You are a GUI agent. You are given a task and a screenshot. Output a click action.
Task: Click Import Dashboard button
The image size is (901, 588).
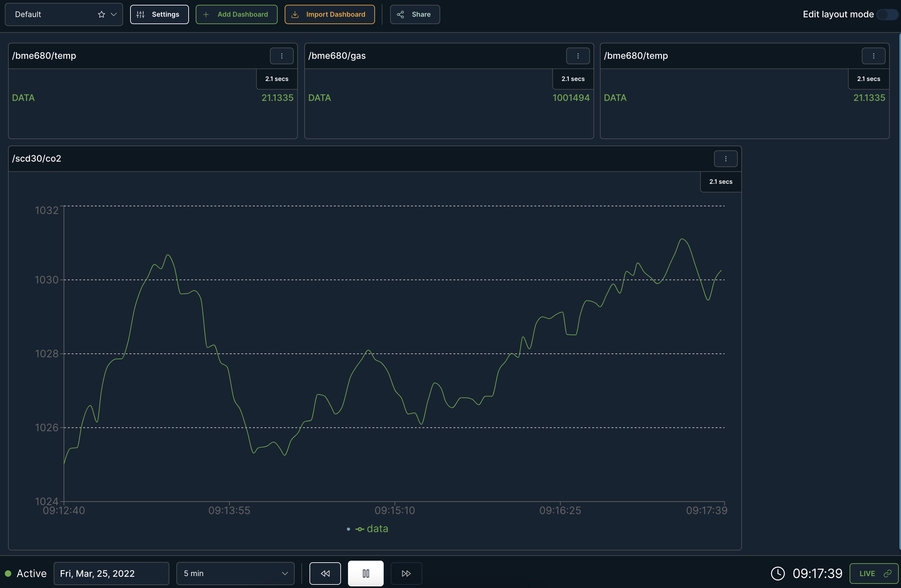pyautogui.click(x=329, y=14)
